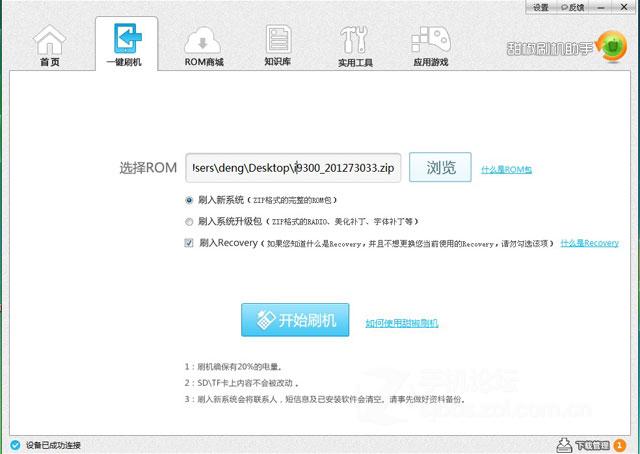Click the ROM file path field
Image resolution: width=640 pixels, height=454 pixels.
(293, 168)
